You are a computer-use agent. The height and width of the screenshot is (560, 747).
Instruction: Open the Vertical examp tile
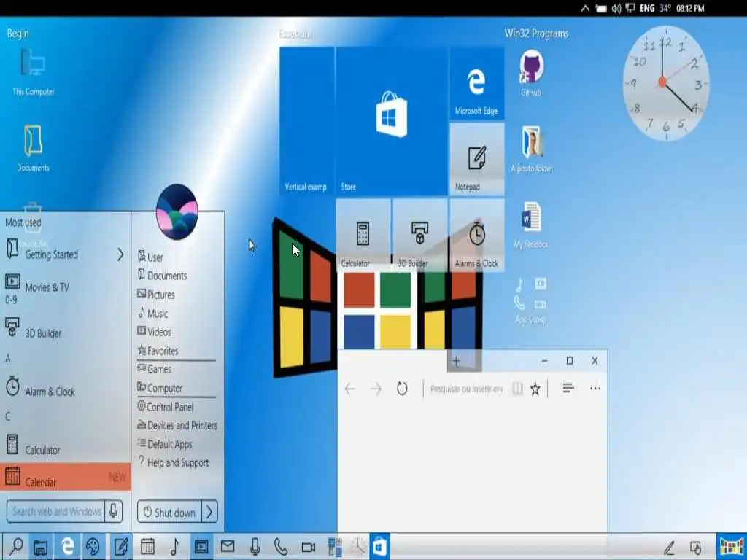tap(306, 121)
